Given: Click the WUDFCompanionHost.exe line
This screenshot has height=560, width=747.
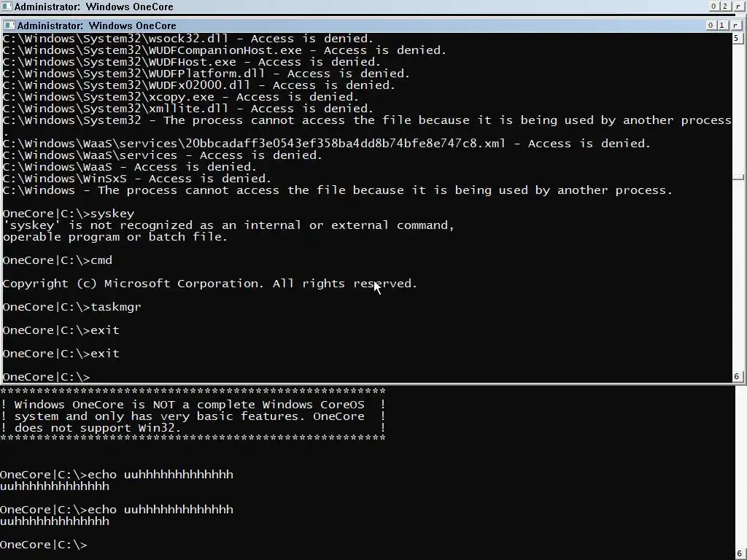Looking at the screenshot, I should click(225, 50).
